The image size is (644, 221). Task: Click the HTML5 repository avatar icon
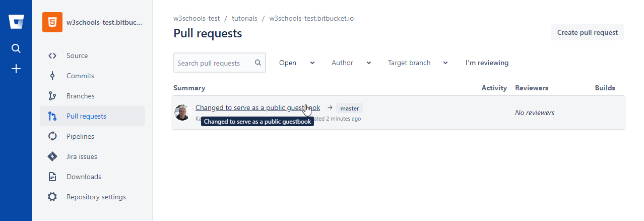coord(52,22)
